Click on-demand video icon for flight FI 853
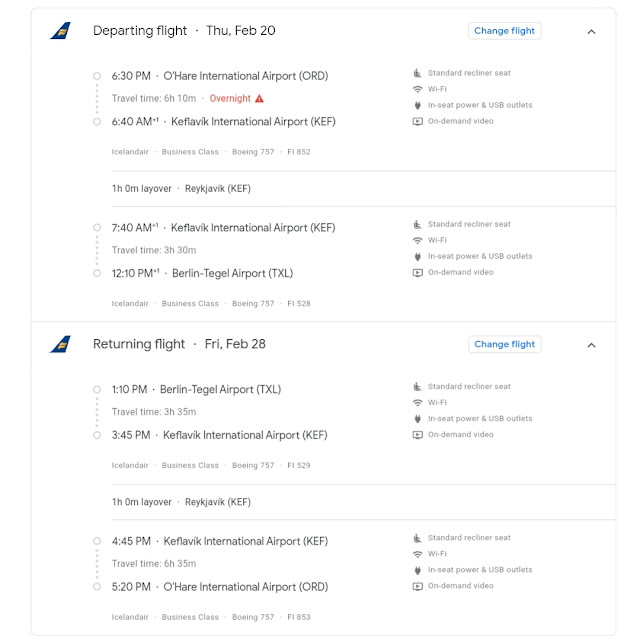This screenshot has width=640, height=636. (x=418, y=586)
